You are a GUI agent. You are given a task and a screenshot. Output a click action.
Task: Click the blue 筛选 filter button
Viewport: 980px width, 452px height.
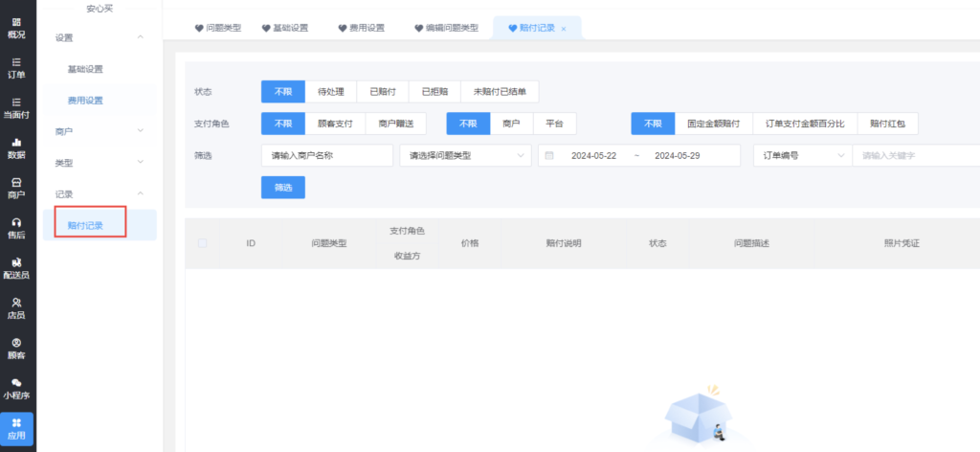pos(282,187)
